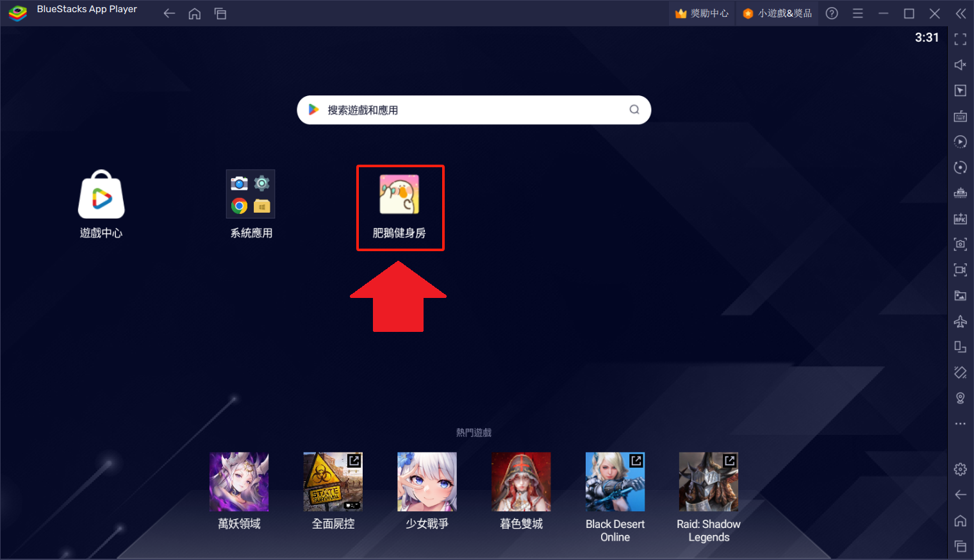Open the sync operations circular icon
This screenshot has height=560, width=974.
pos(960,167)
